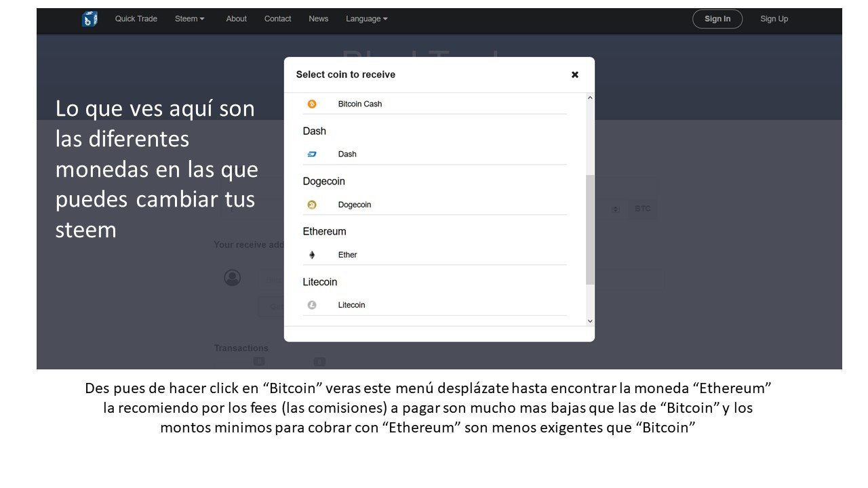Click the Sign In button
The width and height of the screenshot is (868, 488).
[x=717, y=19]
